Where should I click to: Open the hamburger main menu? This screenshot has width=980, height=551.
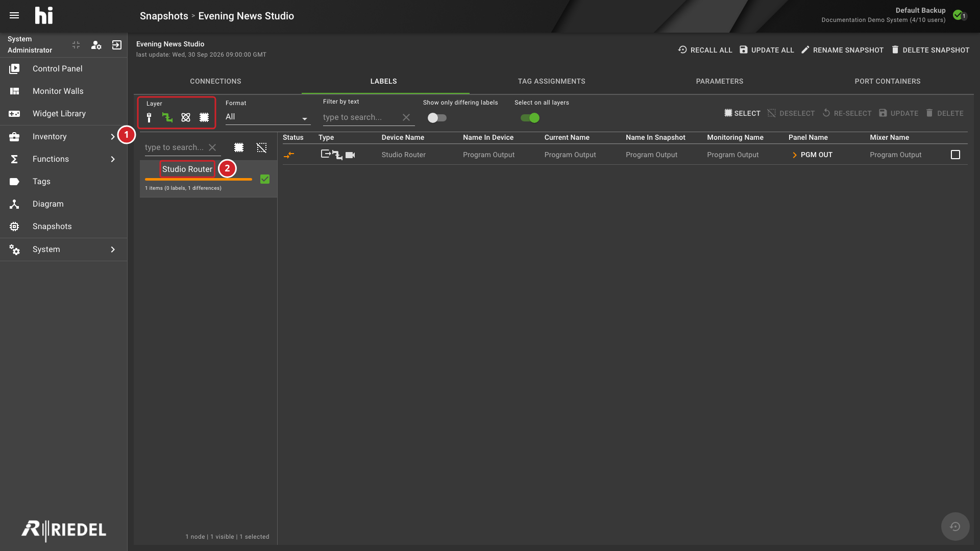[x=14, y=15]
